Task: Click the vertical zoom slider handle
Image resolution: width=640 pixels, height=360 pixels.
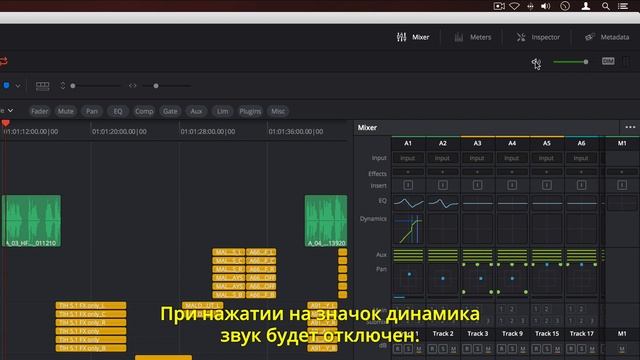Action: tap(73, 86)
